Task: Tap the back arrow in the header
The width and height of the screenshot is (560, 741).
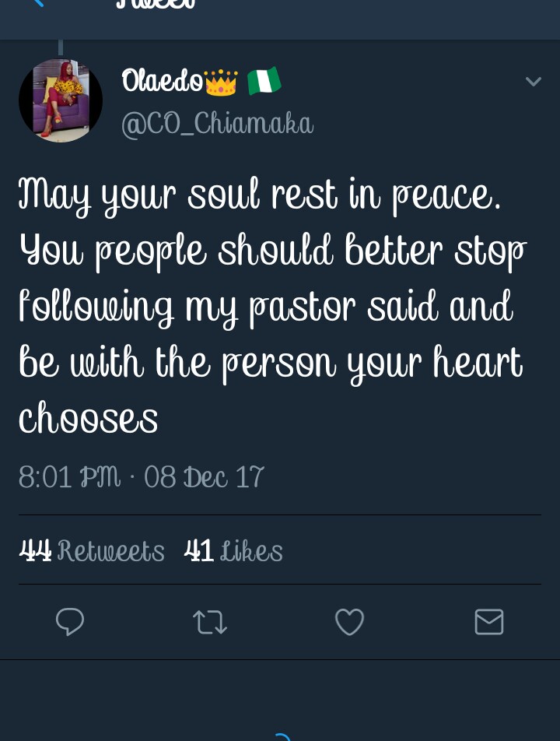Action: [x=37, y=4]
